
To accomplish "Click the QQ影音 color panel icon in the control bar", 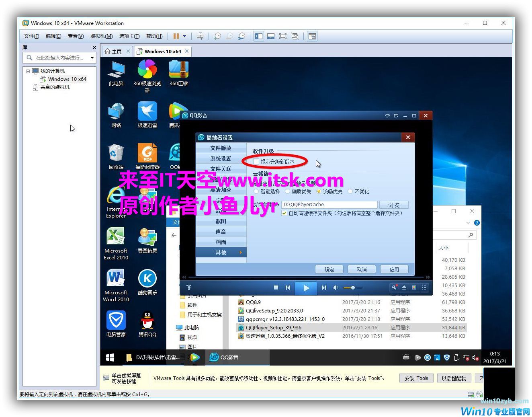I will point(414,288).
